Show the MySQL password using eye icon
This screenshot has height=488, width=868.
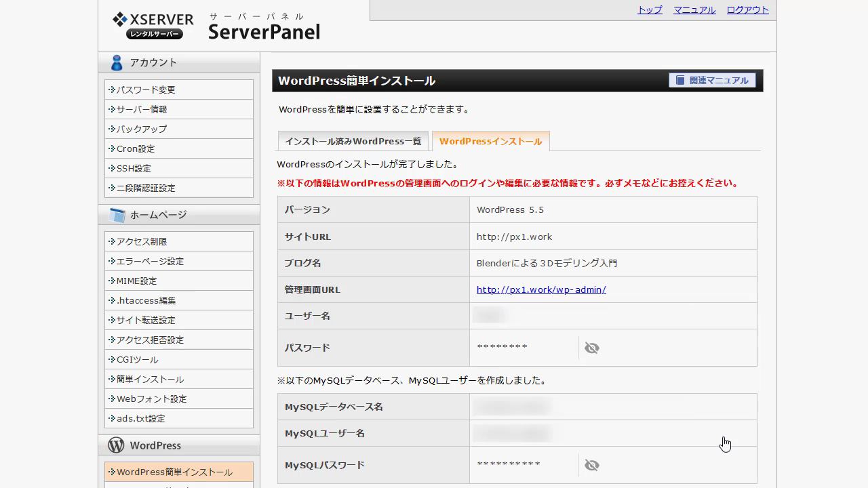[x=592, y=465]
